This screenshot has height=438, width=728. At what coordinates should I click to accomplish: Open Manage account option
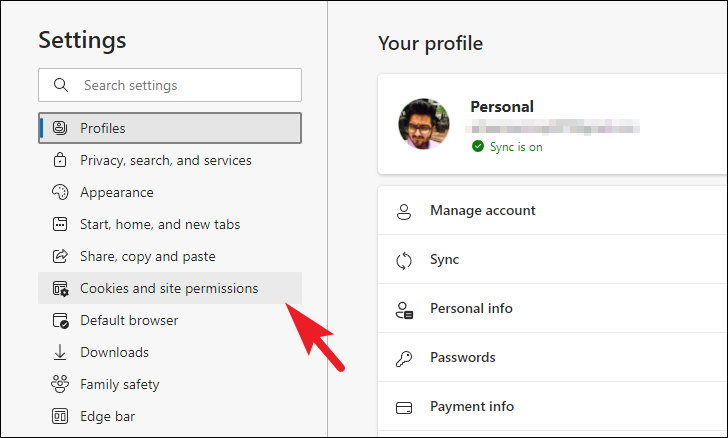(483, 210)
